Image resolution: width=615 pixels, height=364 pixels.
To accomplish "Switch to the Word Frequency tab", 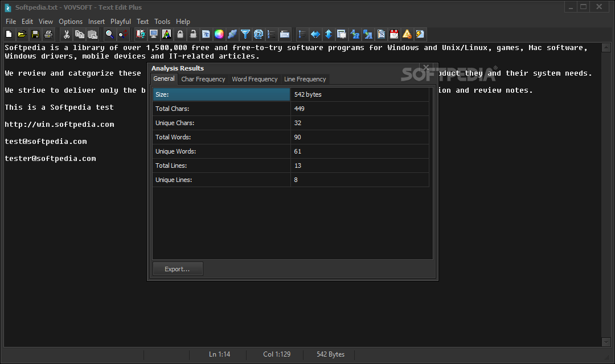I will (255, 79).
